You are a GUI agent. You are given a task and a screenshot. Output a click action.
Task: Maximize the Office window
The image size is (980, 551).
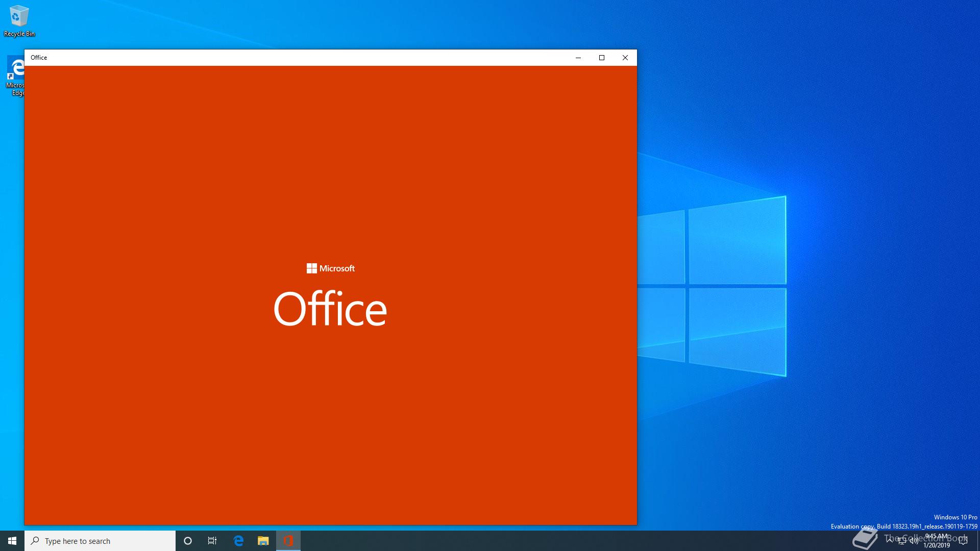602,58
